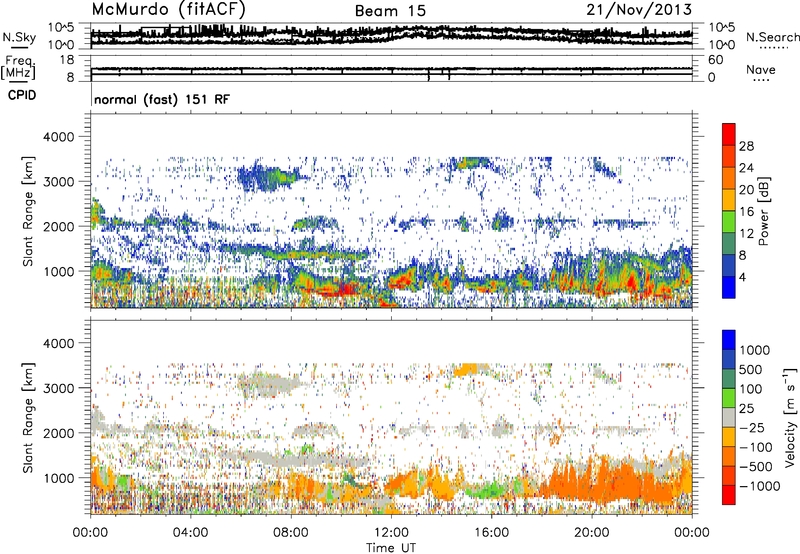The image size is (800, 554).
Task: Pick the red top segment of Power colorbar
Action: 729,134
